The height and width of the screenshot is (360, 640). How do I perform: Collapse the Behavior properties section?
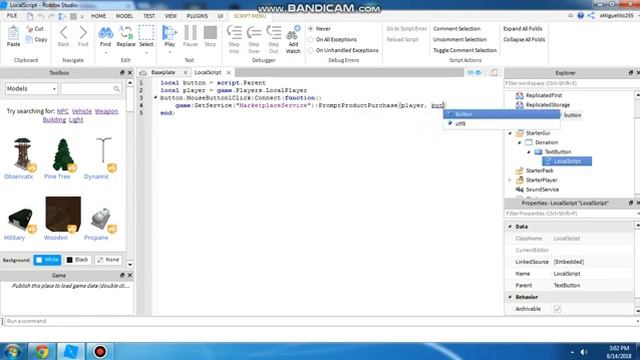(x=510, y=297)
